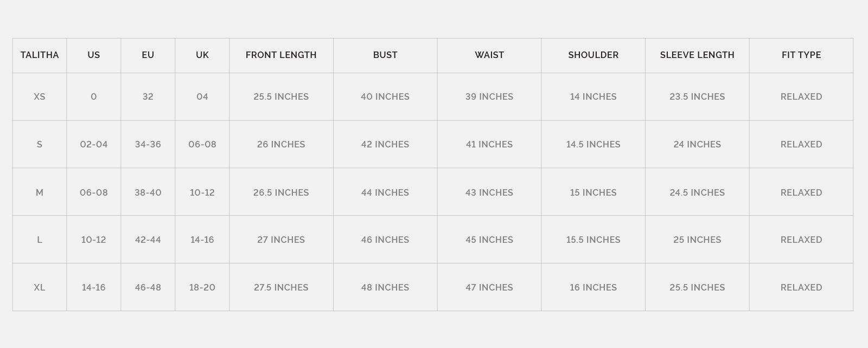The width and height of the screenshot is (868, 348).
Task: Select the SHOULDER column header
Action: [x=593, y=55]
